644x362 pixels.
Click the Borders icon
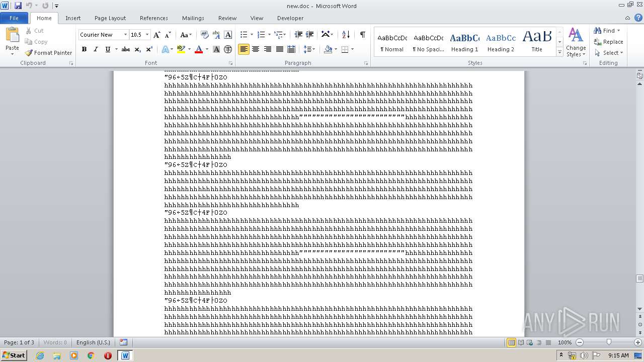point(345,49)
